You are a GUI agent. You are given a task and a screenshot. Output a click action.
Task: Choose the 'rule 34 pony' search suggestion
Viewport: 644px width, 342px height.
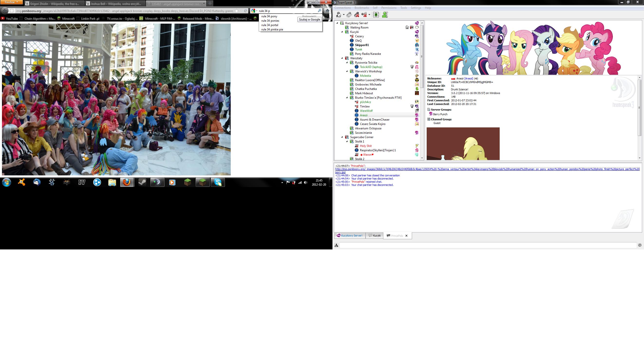coord(269,16)
